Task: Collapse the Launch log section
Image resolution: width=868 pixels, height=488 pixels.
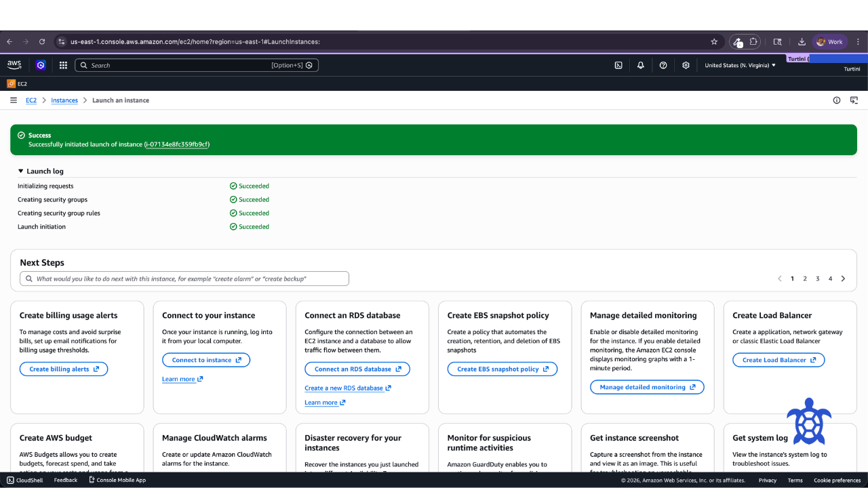Action: pyautogui.click(x=41, y=171)
